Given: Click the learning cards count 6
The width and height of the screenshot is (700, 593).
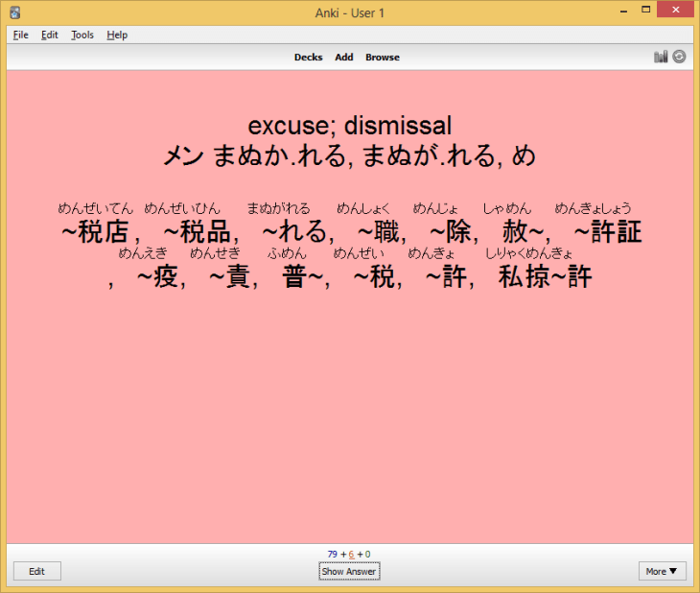Looking at the screenshot, I should pos(351,555).
